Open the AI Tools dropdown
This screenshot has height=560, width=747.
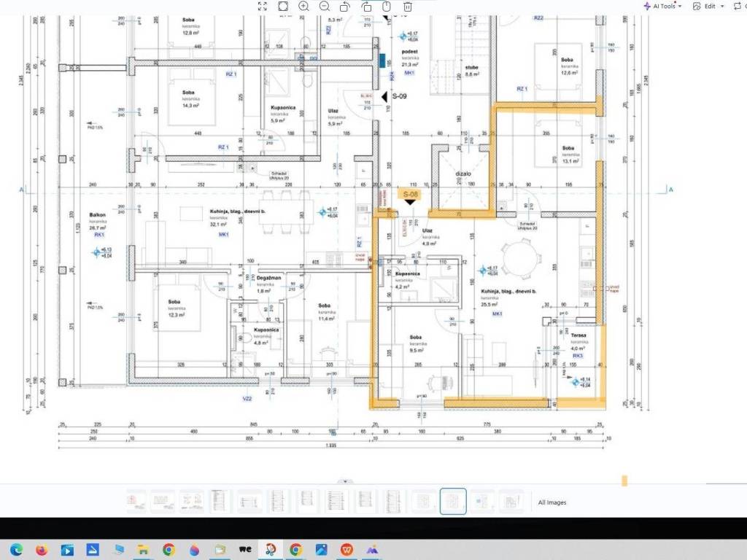[662, 6]
